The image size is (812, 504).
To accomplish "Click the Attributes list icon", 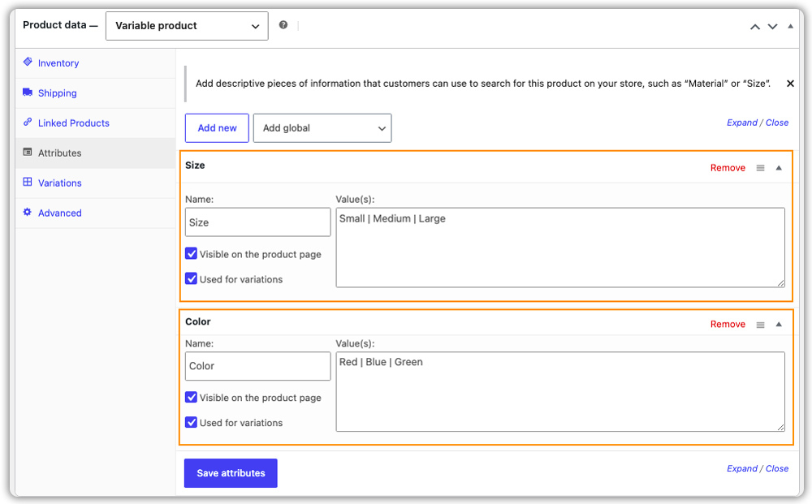I will tap(28, 152).
